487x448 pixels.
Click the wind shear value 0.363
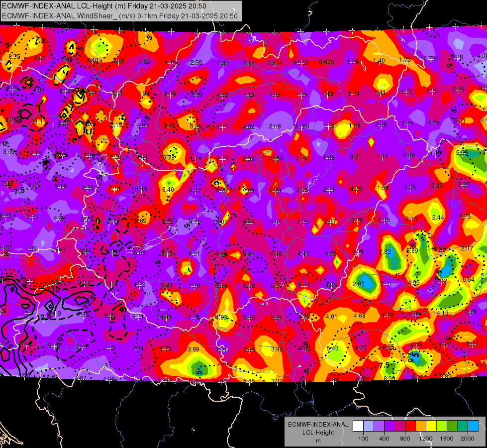tap(276, 158)
